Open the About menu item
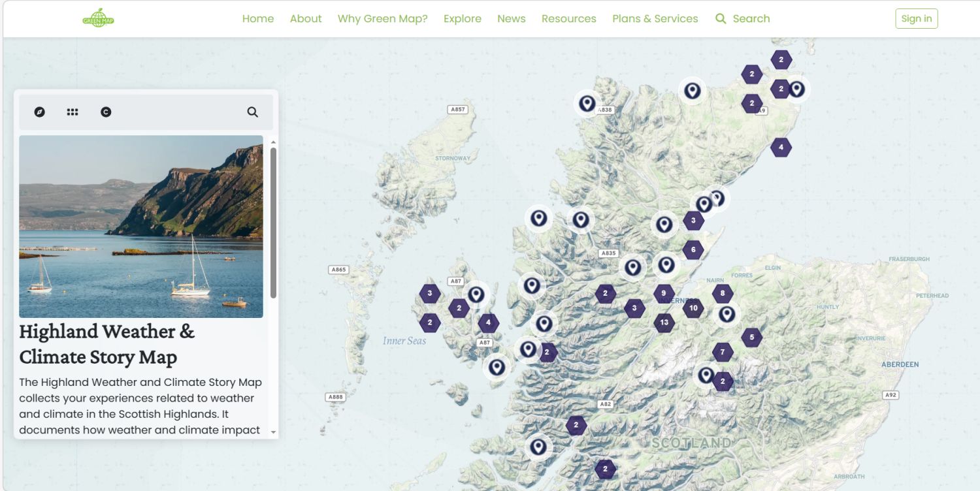The height and width of the screenshot is (491, 980). pyautogui.click(x=306, y=19)
